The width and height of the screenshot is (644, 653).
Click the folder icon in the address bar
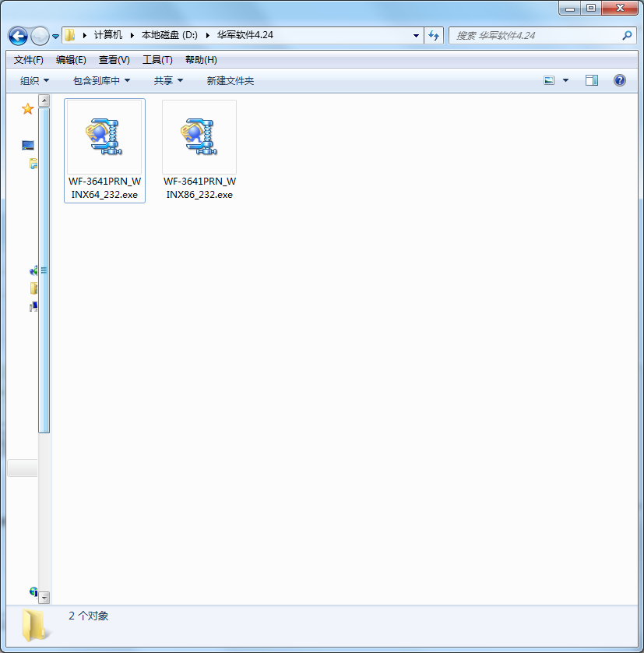[69, 35]
